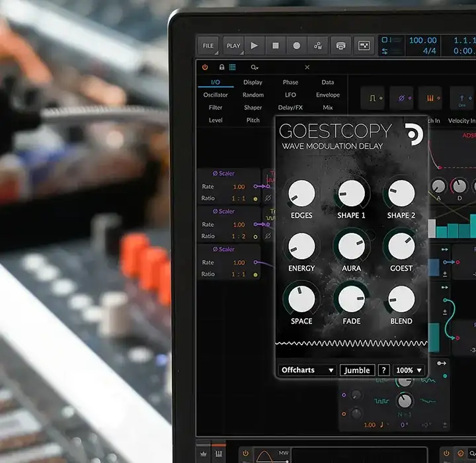Toggle bottom device power button beside the MW curve
This screenshot has height=463, width=476.
click(x=245, y=453)
